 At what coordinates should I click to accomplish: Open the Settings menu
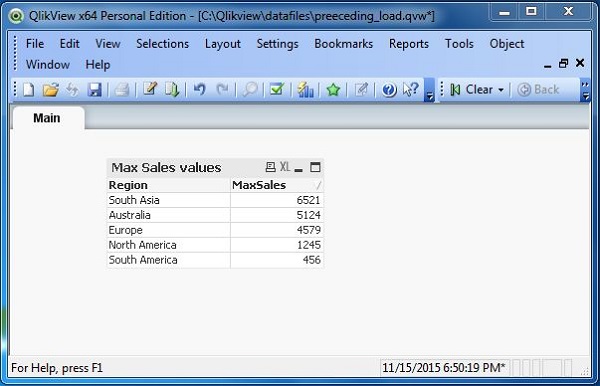click(x=277, y=44)
